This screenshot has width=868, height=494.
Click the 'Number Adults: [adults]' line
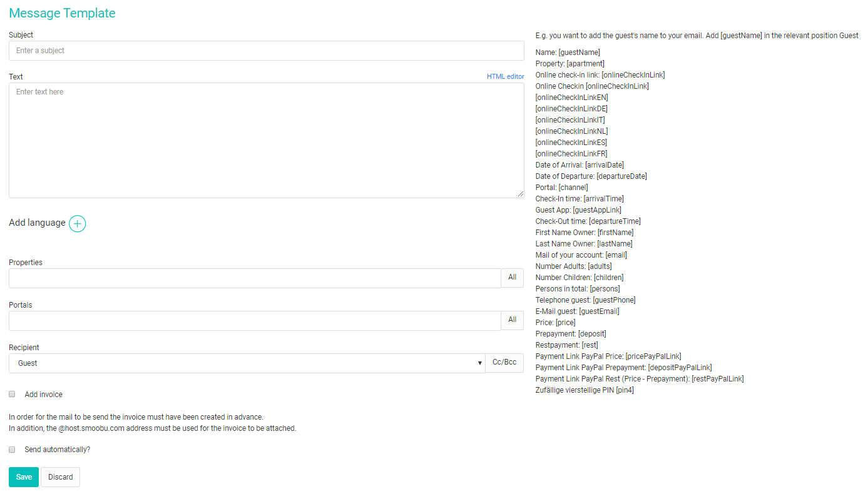[573, 266]
